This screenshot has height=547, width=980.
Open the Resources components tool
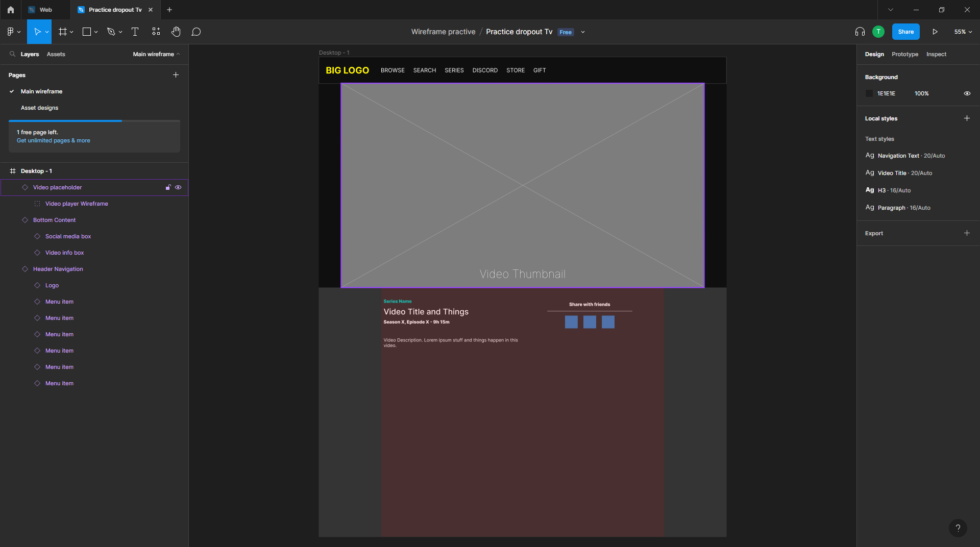(156, 32)
